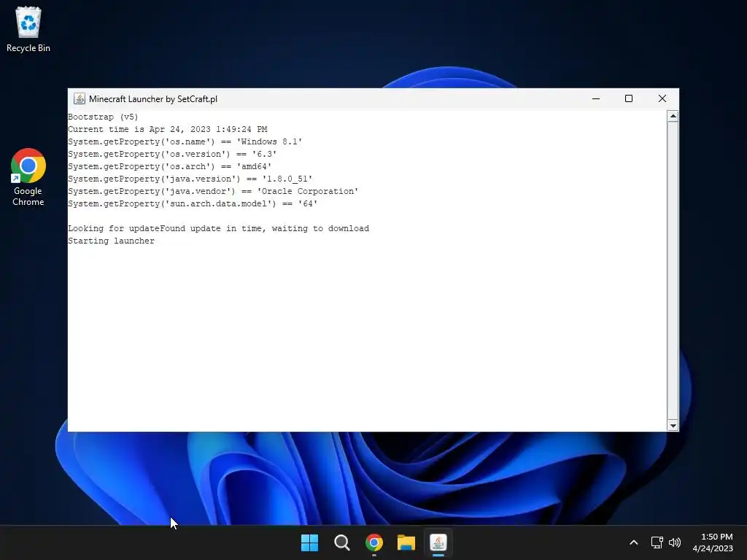Viewport: 747px width, 560px height.
Task: Click the os.name 'Windows 8.1' line
Action: click(185, 142)
